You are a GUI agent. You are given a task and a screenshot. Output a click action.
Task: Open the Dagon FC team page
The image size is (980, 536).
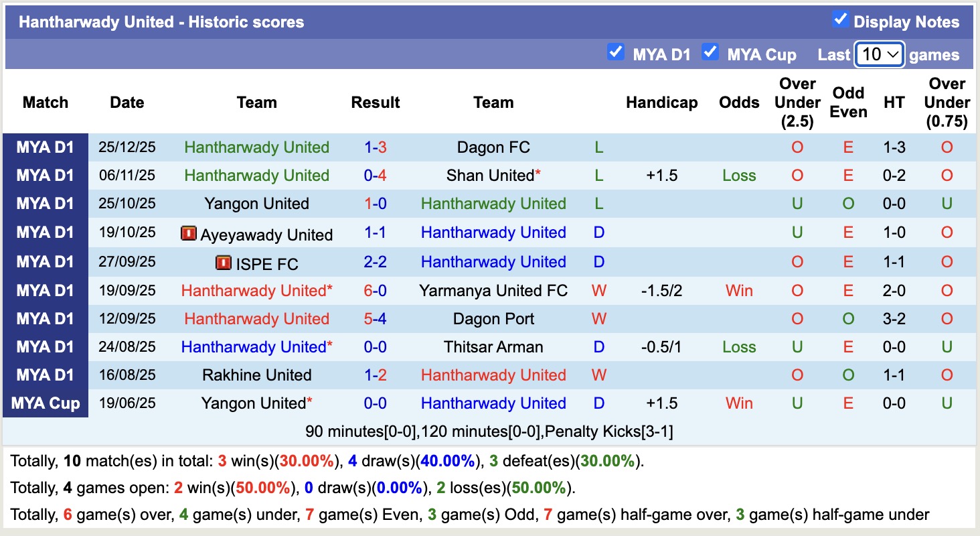493,147
